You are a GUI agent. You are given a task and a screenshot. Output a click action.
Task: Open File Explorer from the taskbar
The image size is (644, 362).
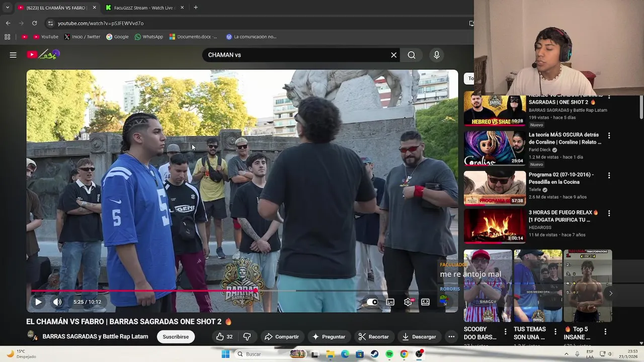[x=330, y=354]
